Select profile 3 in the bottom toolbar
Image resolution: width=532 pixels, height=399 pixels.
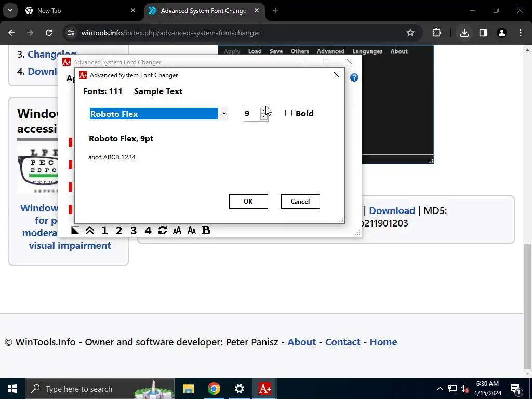pyautogui.click(x=134, y=230)
